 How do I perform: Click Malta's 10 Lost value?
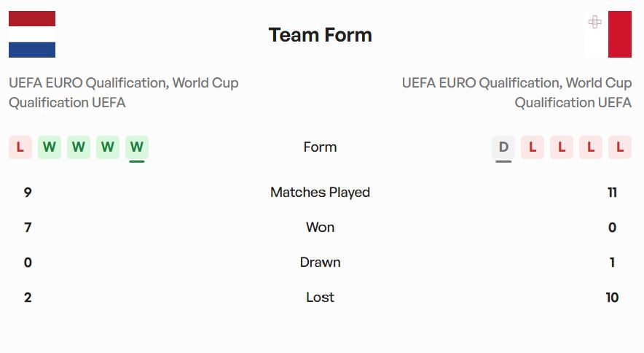(612, 297)
